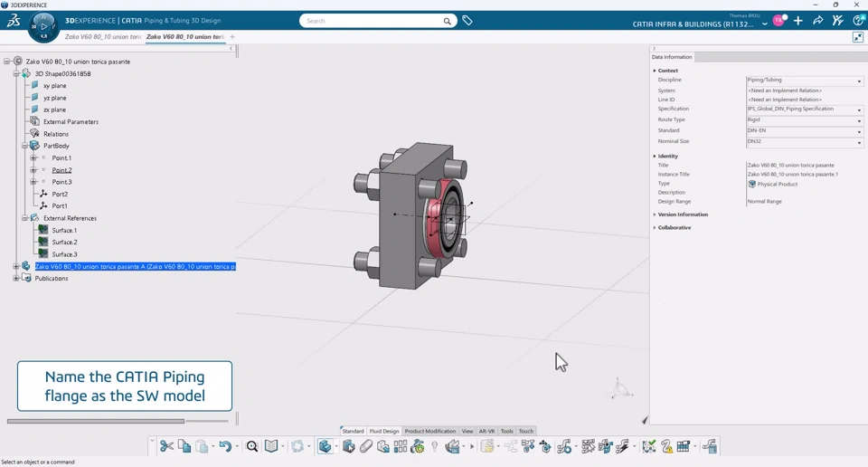This screenshot has height=467, width=868.
Task: Click the question mark warning icon
Action: point(666,446)
